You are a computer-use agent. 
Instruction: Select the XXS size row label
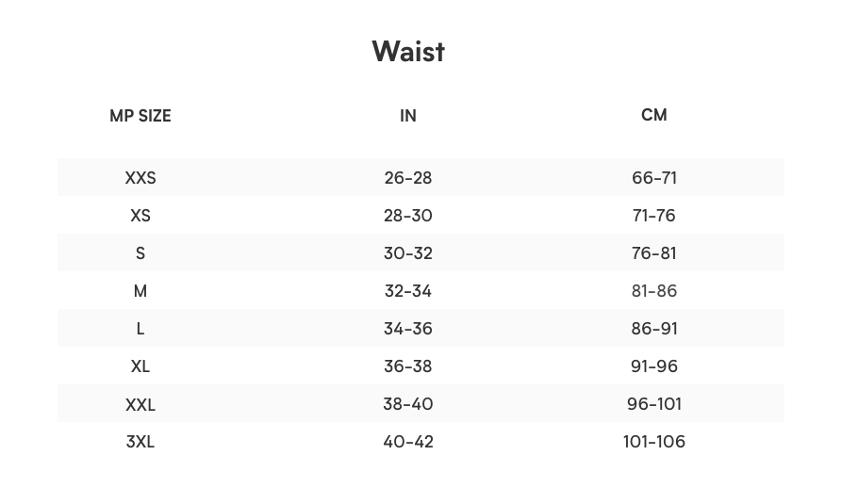[140, 178]
